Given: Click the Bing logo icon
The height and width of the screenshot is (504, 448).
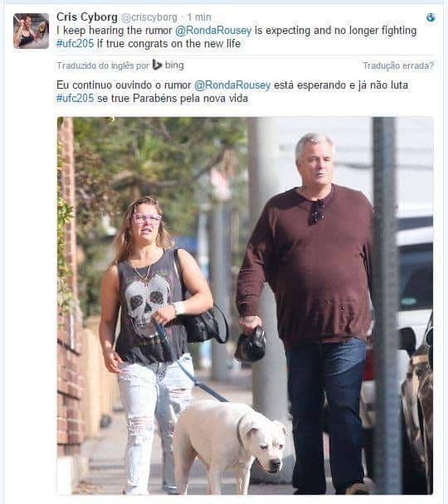Looking at the screenshot, I should [x=157, y=65].
